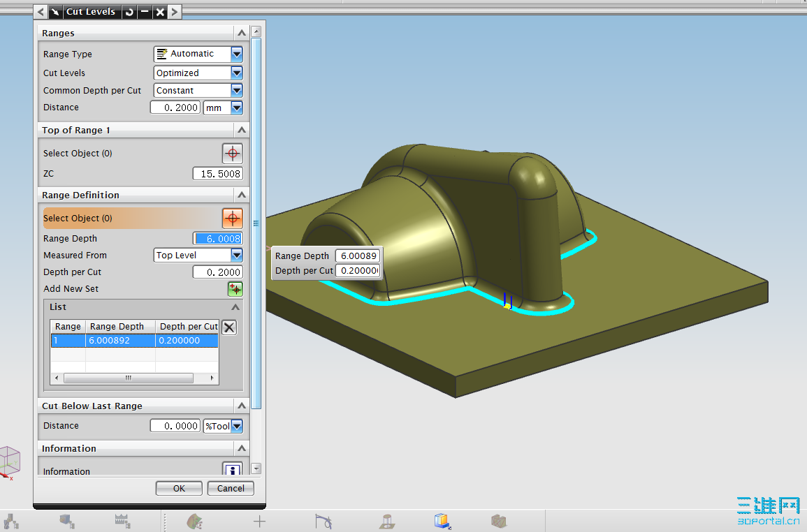Viewport: 807px width, 532px height.
Task: Open the Information icon button
Action: (232, 468)
